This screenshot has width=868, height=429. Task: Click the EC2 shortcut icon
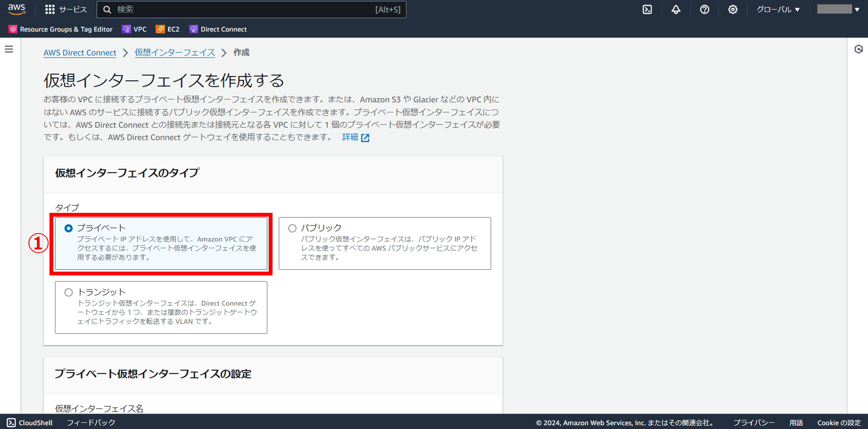[160, 29]
